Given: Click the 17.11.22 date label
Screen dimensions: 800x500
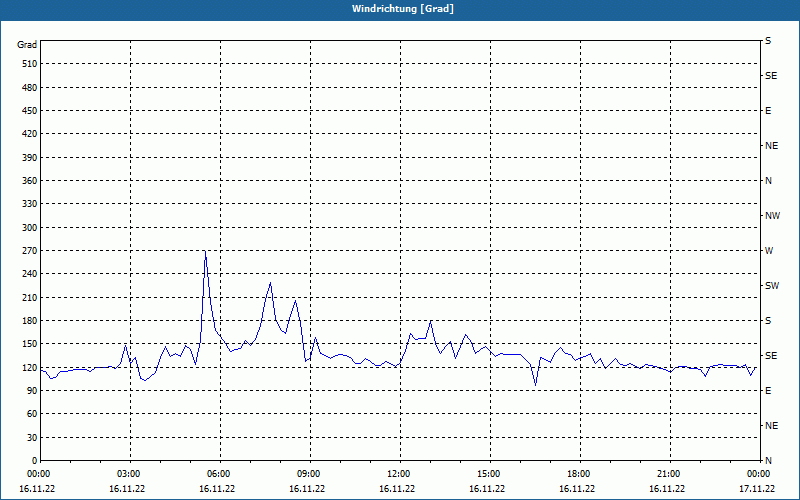Looking at the screenshot, I should 757,489.
